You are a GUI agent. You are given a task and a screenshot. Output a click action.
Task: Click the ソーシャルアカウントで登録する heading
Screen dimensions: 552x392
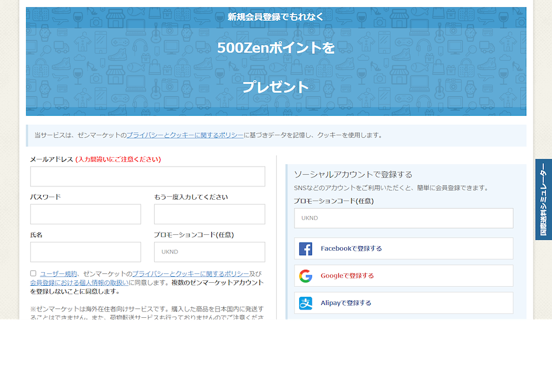coord(353,174)
